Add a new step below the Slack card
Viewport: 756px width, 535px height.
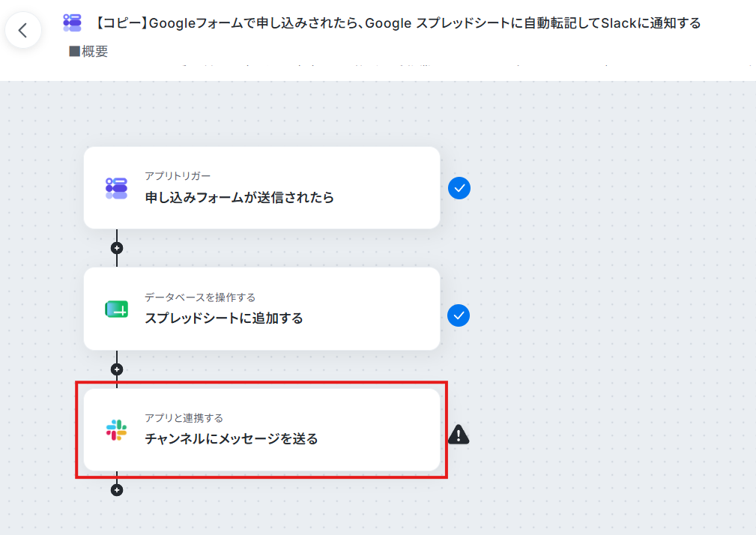(117, 490)
